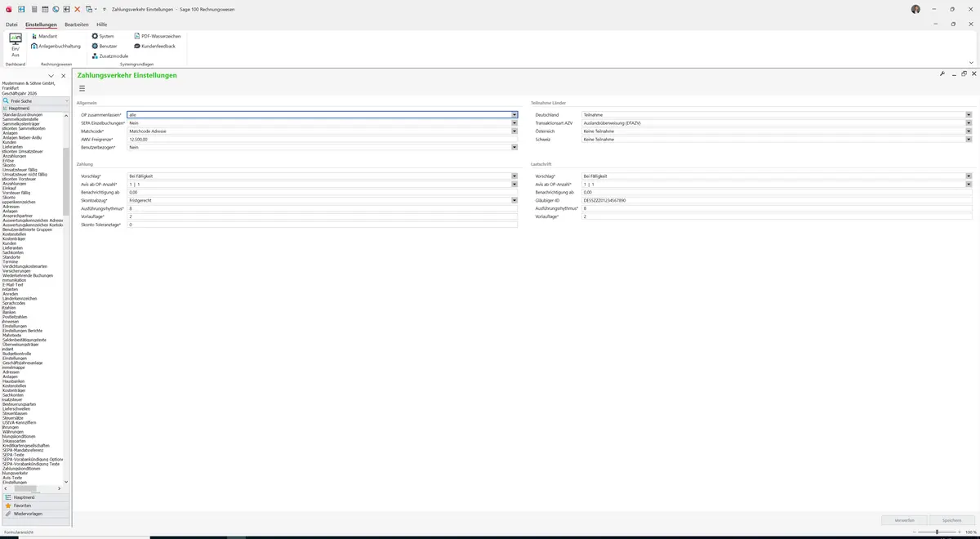Open the hamburger menu under Zahlungsverkehr Einstellungen
The height and width of the screenshot is (539, 980).
82,88
